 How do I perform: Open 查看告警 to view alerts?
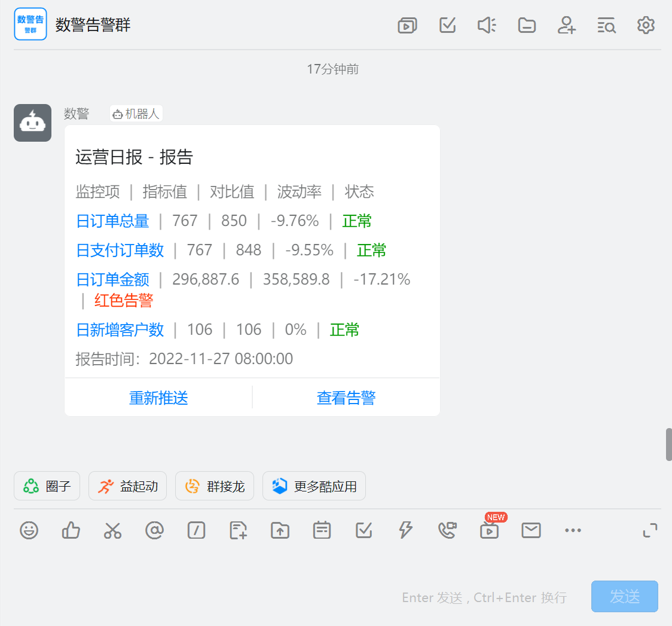click(346, 398)
